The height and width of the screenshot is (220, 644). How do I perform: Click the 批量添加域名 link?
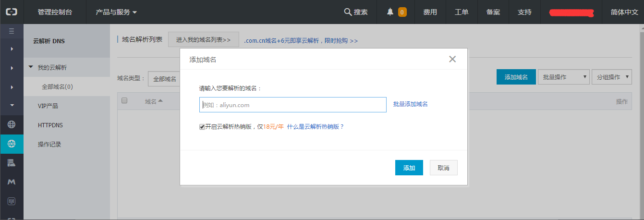point(410,104)
